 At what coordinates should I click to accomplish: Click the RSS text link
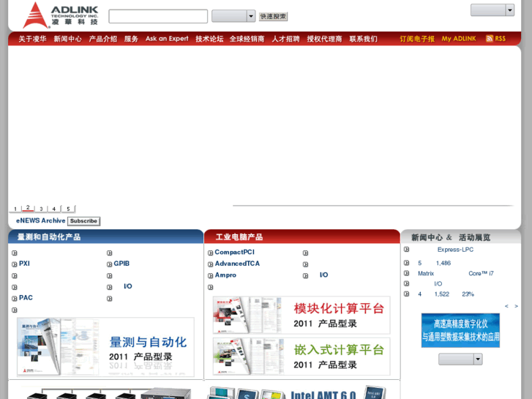click(500, 38)
